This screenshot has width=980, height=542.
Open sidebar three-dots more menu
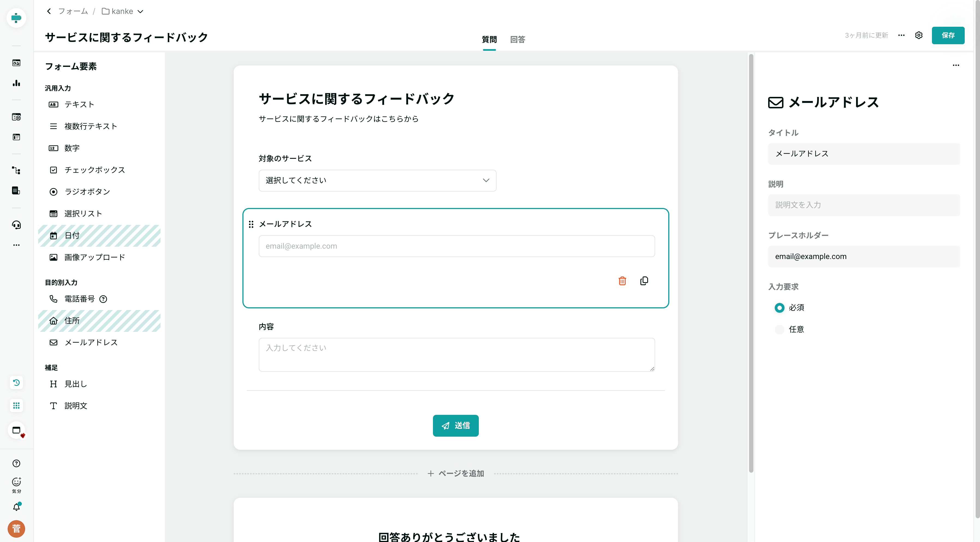pyautogui.click(x=16, y=245)
